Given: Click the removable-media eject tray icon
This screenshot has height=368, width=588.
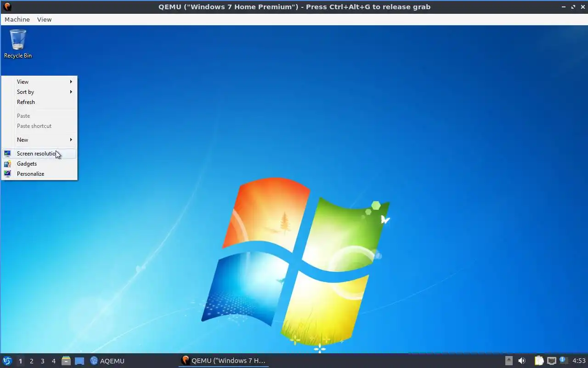Looking at the screenshot, I should point(509,361).
